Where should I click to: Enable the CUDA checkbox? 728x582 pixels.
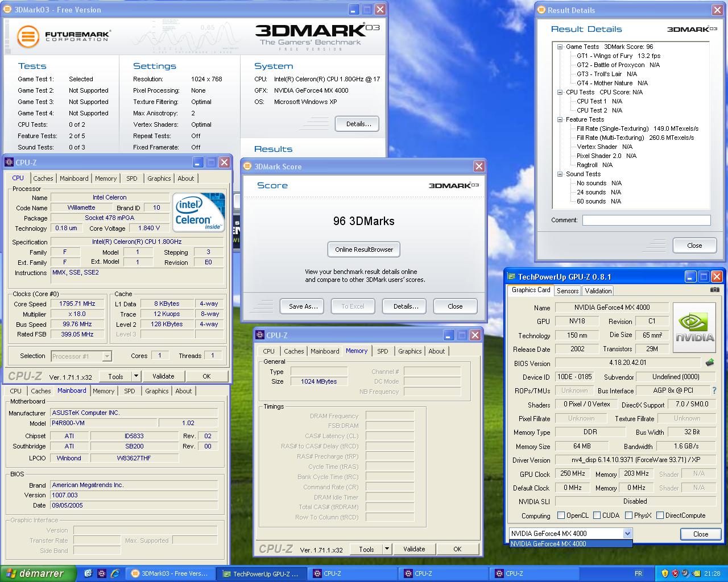pos(597,515)
